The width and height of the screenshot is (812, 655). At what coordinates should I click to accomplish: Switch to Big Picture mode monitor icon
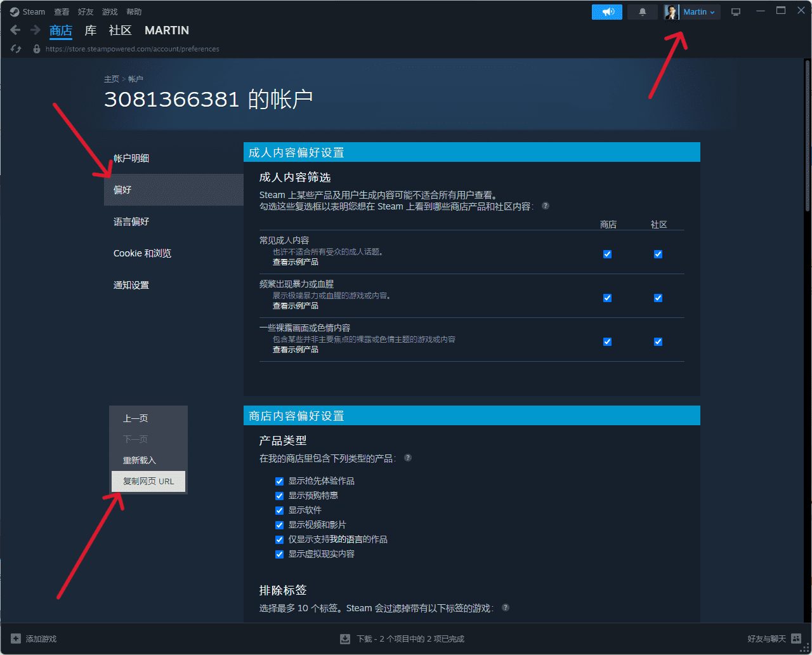pos(736,12)
